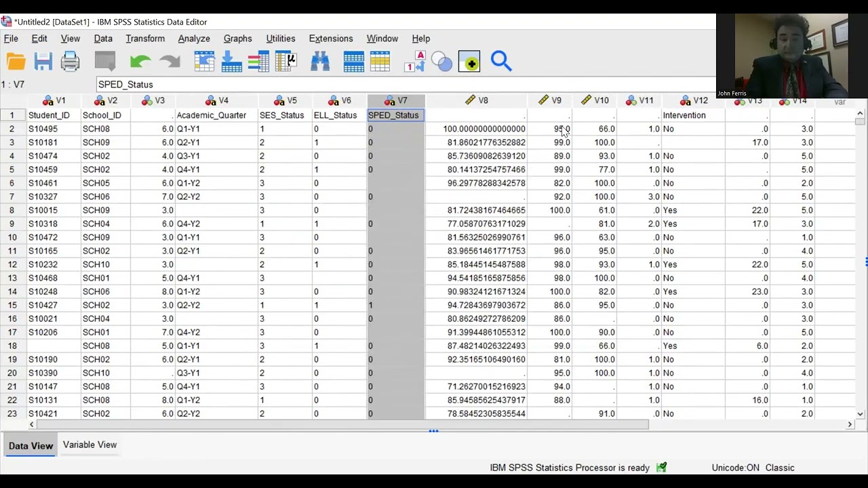Run descriptive statistics via the mu icon

pos(286,62)
